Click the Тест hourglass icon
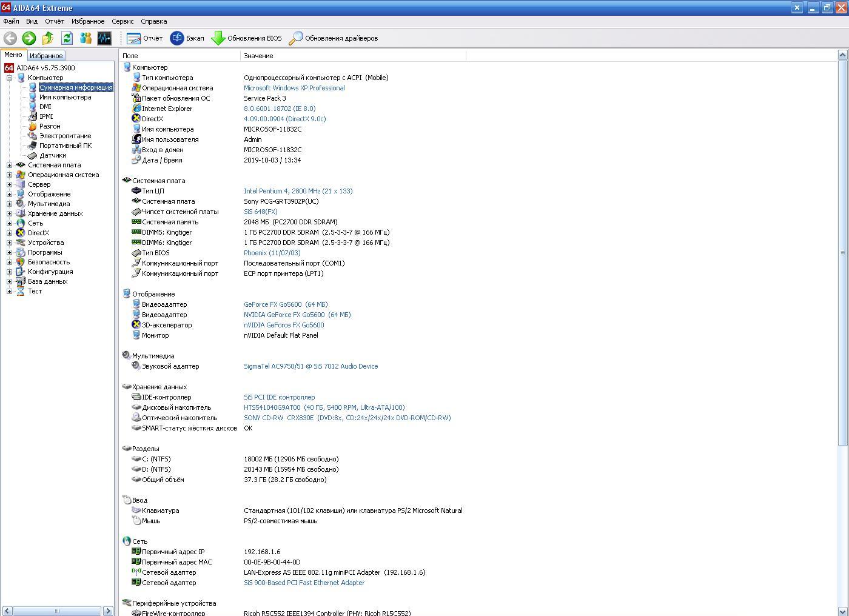The width and height of the screenshot is (849, 616). 21,291
